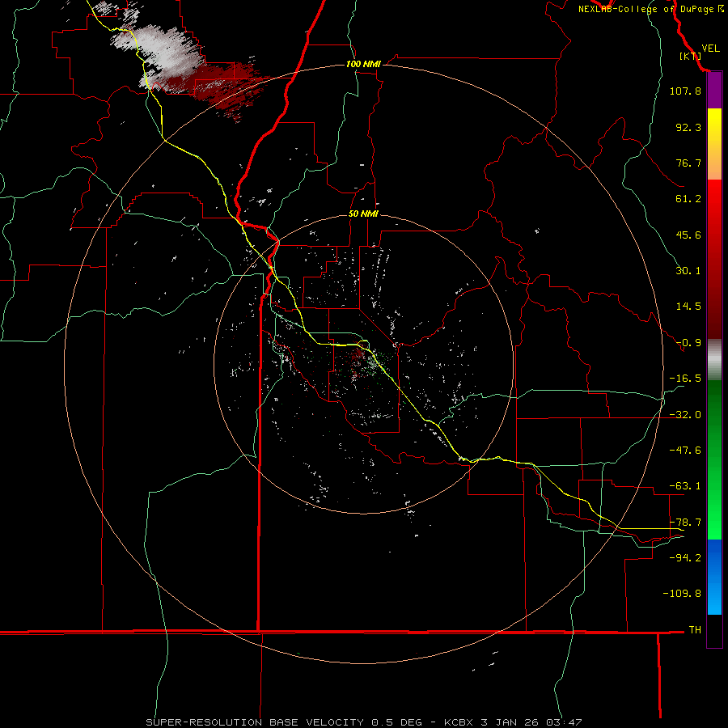Select the 61.2 scale value
The width and height of the screenshot is (728, 728).
tap(688, 199)
